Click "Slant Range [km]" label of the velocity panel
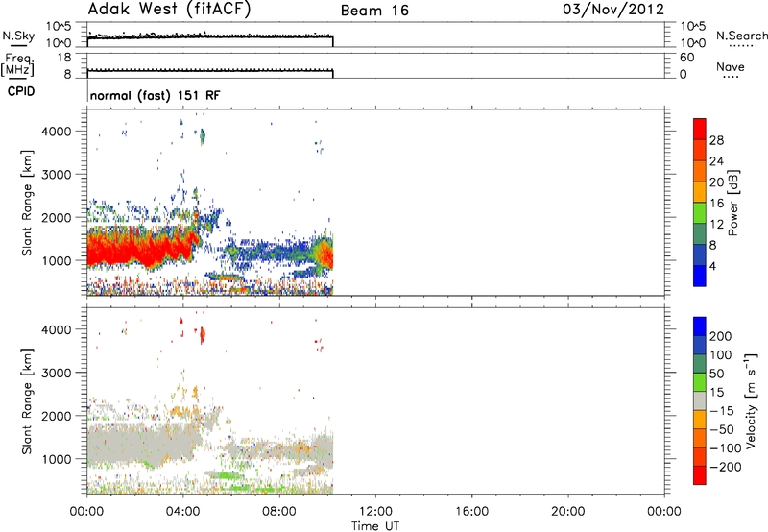This screenshot has width=768, height=532. [x=27, y=401]
